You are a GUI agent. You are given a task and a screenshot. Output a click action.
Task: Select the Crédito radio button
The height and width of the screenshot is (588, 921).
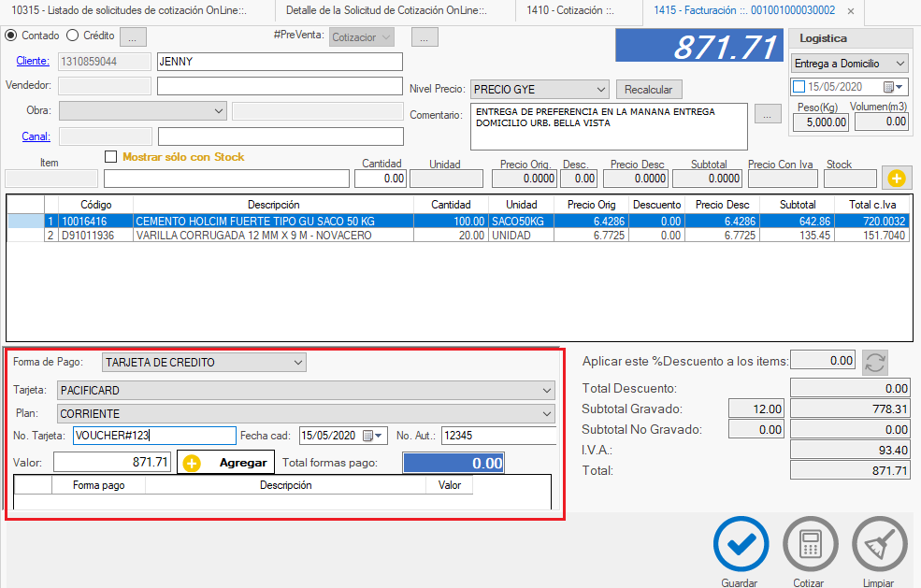(x=73, y=36)
